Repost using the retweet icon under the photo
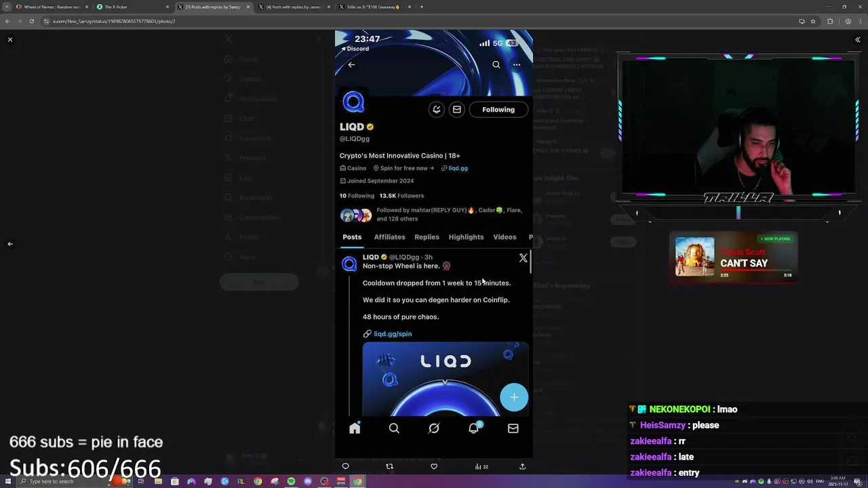 tap(389, 466)
